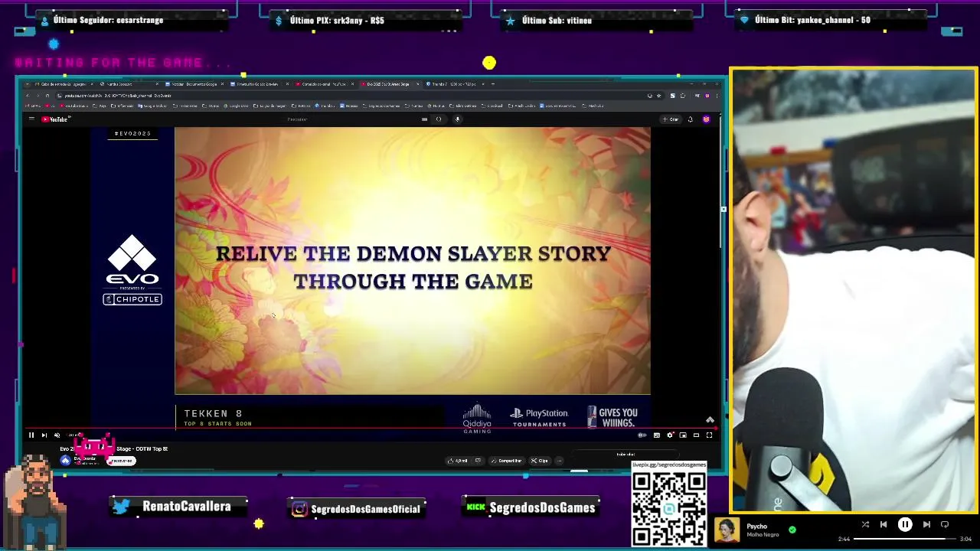This screenshot has height=551, width=980.
Task: Open the YouTube hamburger guide menu
Action: tap(31, 119)
